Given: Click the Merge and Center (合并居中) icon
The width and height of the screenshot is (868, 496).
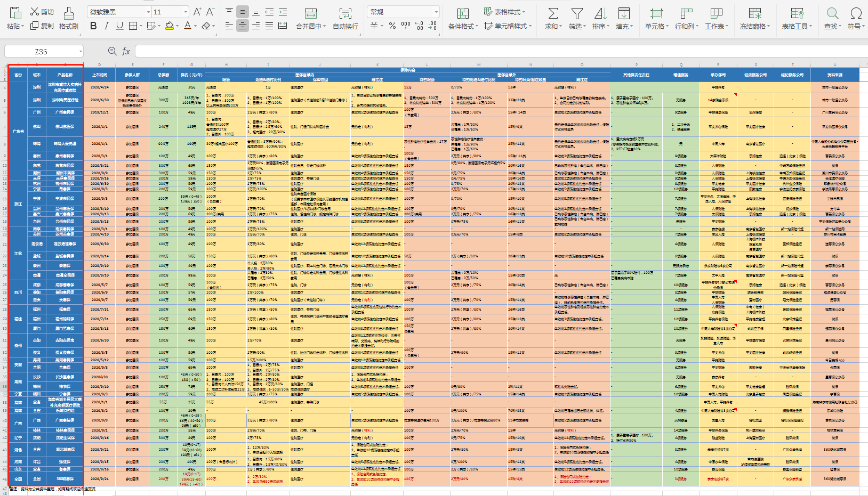Looking at the screenshot, I should point(310,13).
